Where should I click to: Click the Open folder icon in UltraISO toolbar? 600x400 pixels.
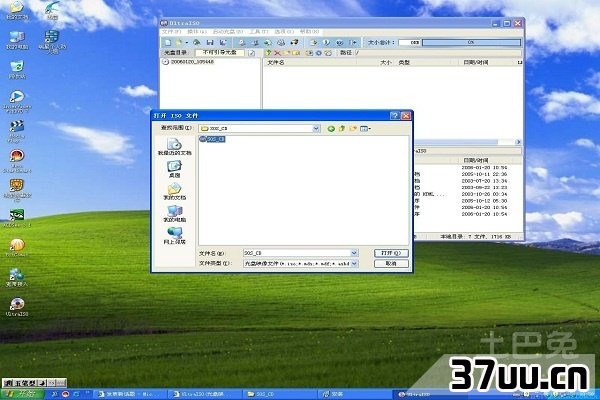[x=179, y=42]
